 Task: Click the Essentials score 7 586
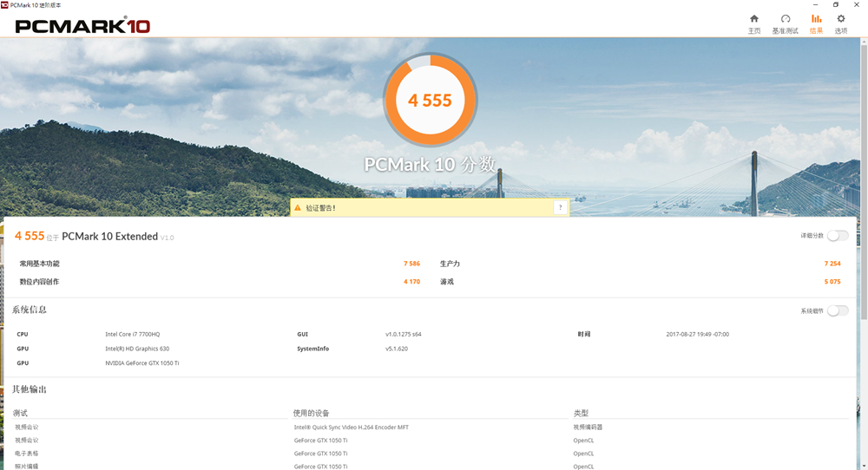411,264
